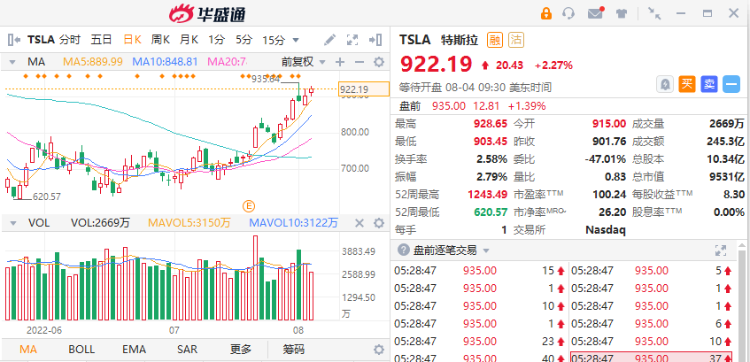750x362 pixels.
Task: Open 盘前逐笔交易 dropdown arrow
Action: tap(486, 251)
